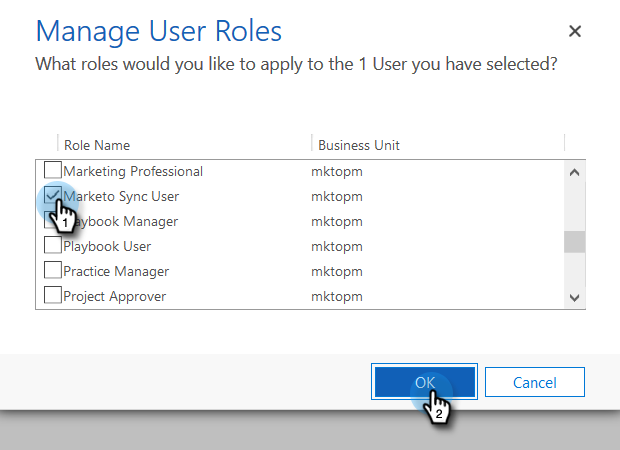This screenshot has height=450, width=620.
Task: Select the Project Approver checkbox
Action: point(52,296)
